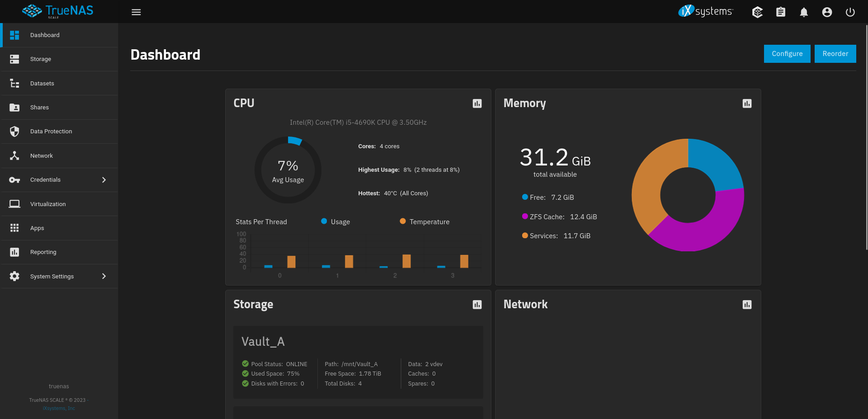Click the Reorder button
The height and width of the screenshot is (419, 868).
click(835, 54)
